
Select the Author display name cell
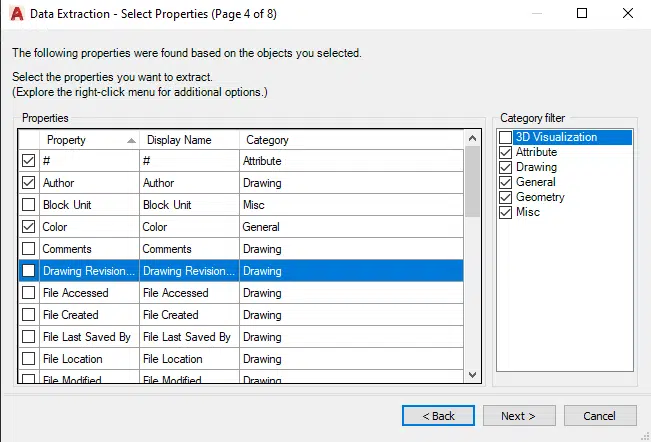pos(189,183)
